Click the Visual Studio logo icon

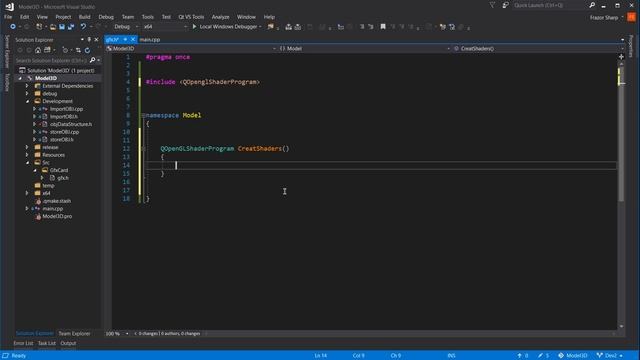point(9,7)
